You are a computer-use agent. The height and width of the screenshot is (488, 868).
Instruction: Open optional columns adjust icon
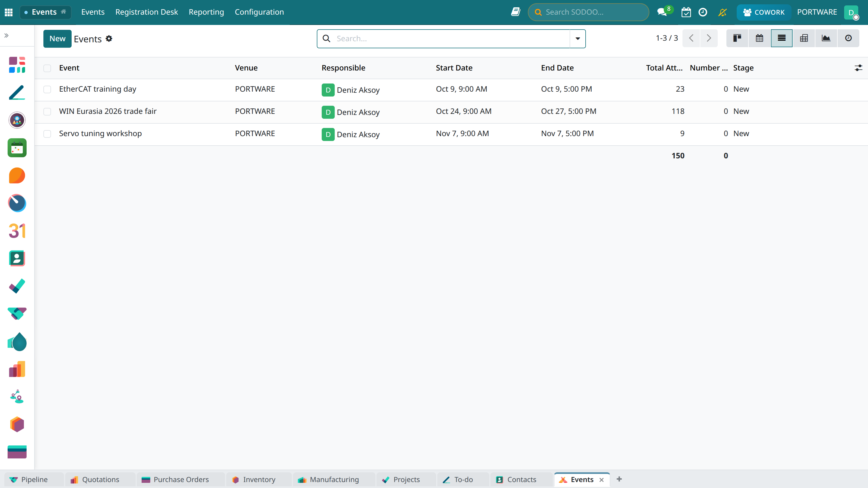point(858,68)
